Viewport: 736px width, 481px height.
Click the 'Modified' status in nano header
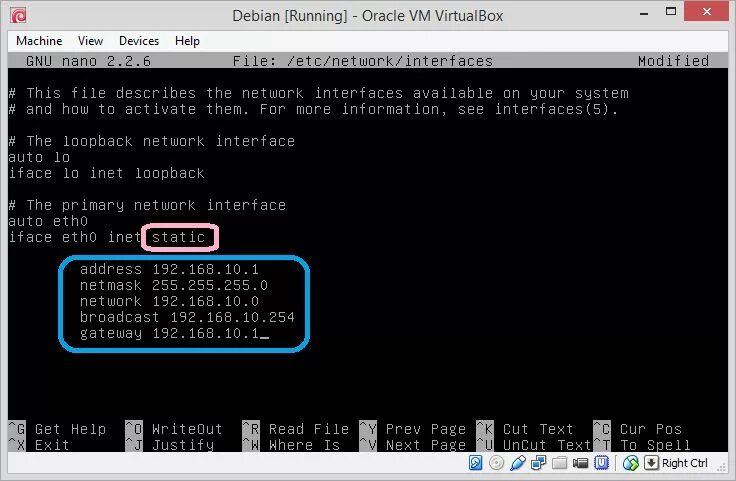[x=673, y=61]
